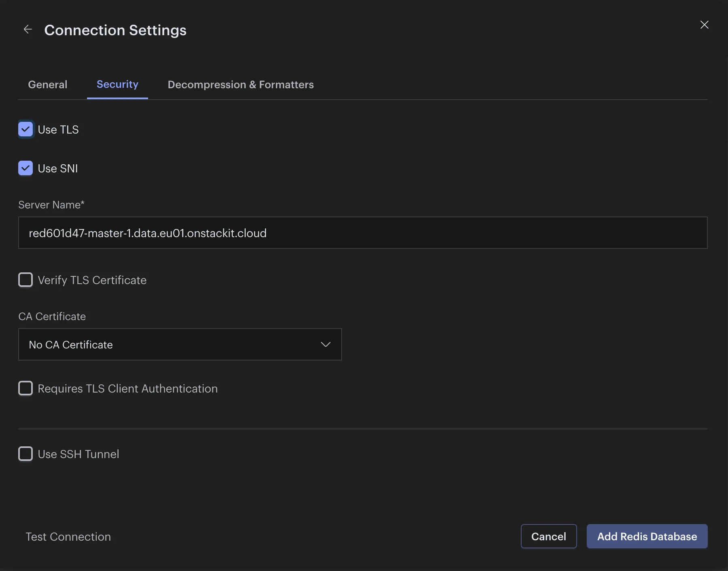Click the Use SNI checkmark icon
This screenshot has height=571, width=728.
(25, 168)
